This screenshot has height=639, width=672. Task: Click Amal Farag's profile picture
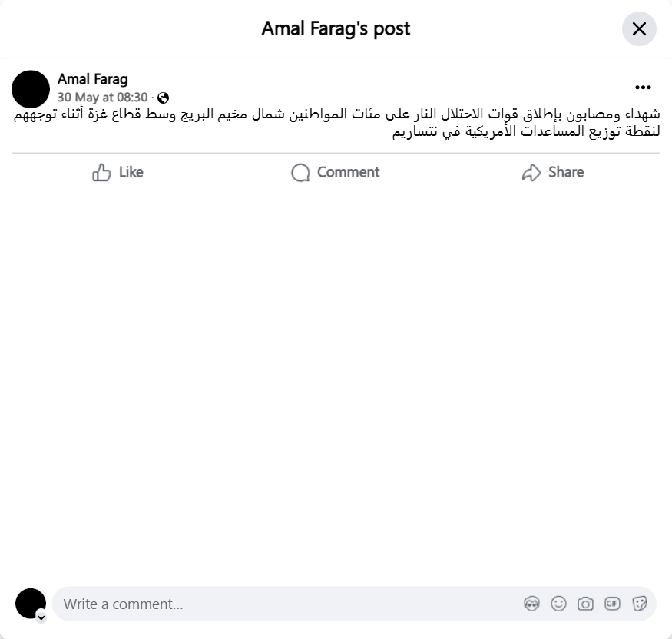[x=31, y=89]
